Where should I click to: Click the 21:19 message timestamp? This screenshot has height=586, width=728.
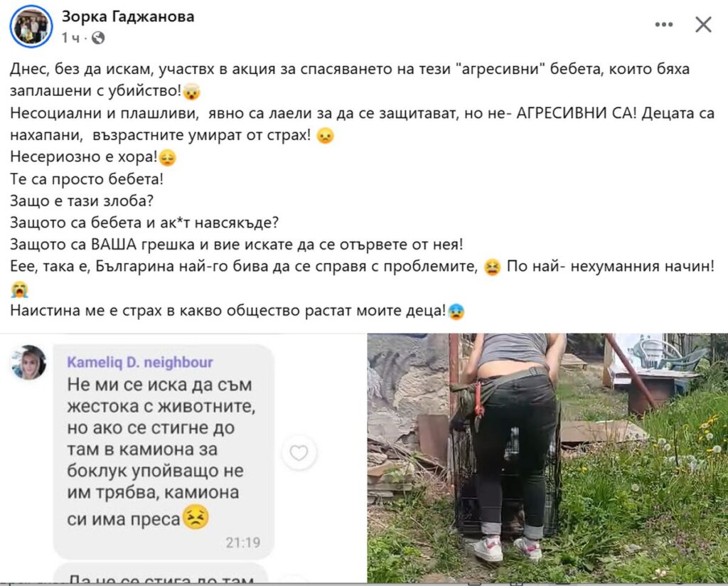[x=243, y=543]
